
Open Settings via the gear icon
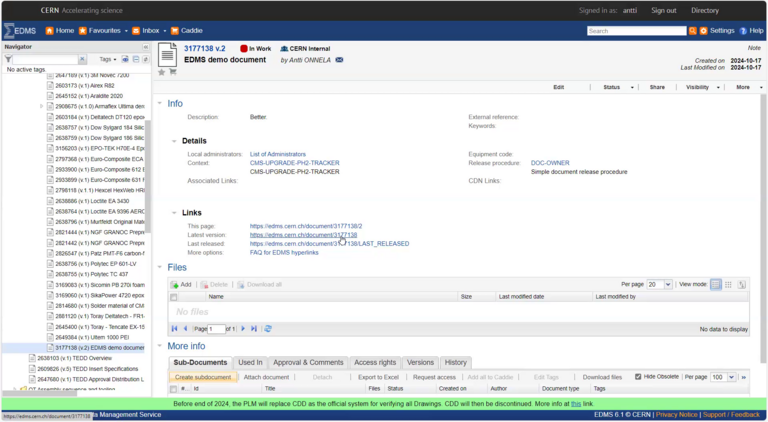(x=703, y=31)
